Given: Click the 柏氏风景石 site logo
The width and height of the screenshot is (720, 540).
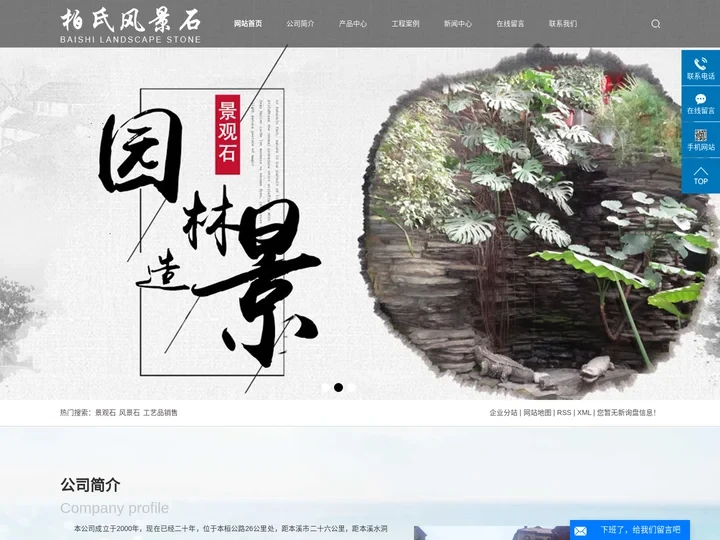Looking at the screenshot, I should pos(130,26).
